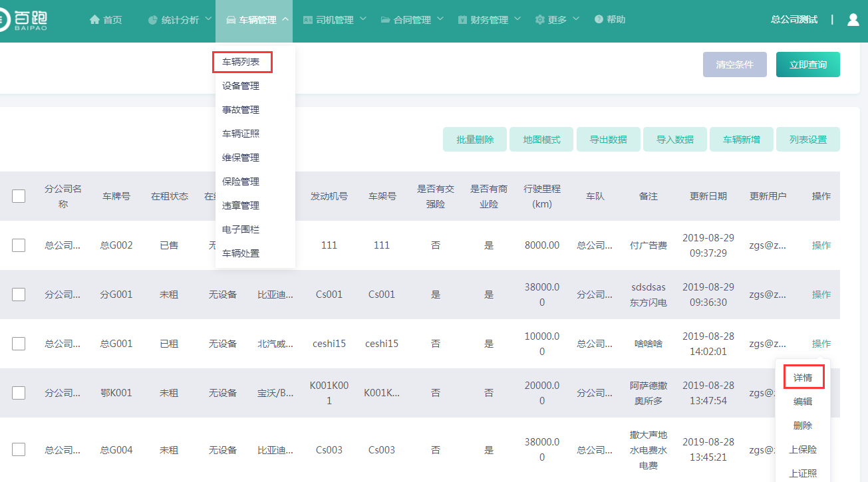Image resolution: width=868 pixels, height=482 pixels.
Task: Open the 操作 dropdown for the 分G001 row
Action: click(x=821, y=295)
